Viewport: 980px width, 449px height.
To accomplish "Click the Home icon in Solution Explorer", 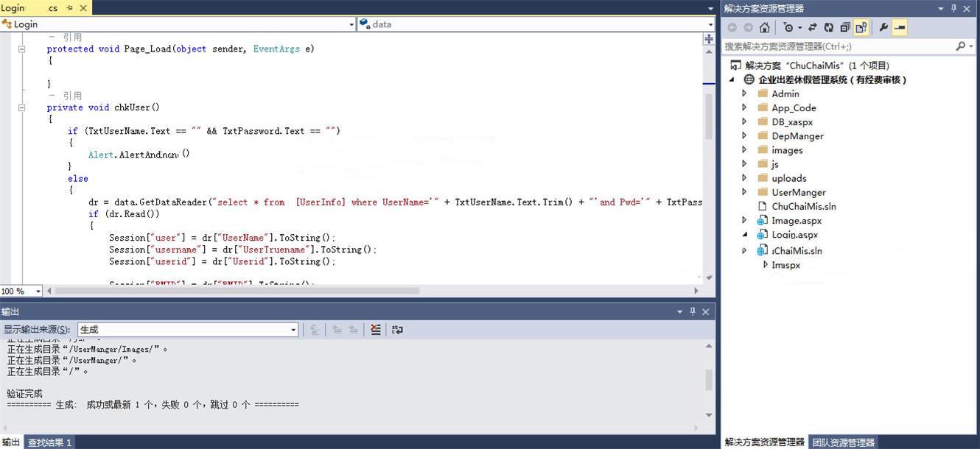I will (x=765, y=27).
